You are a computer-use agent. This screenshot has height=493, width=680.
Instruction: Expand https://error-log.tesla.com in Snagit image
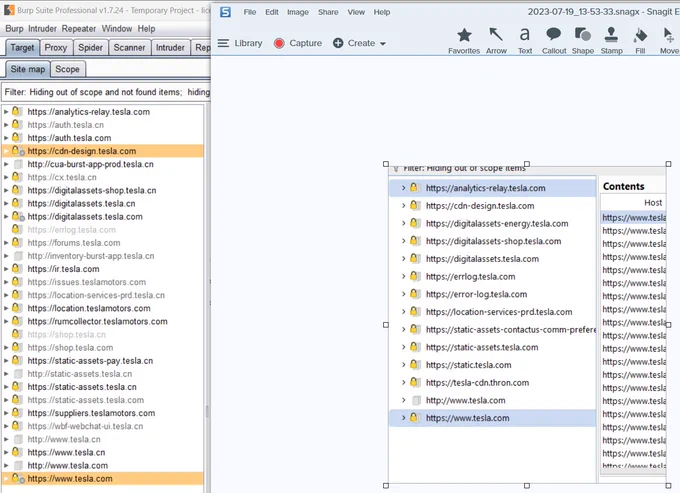coord(403,294)
